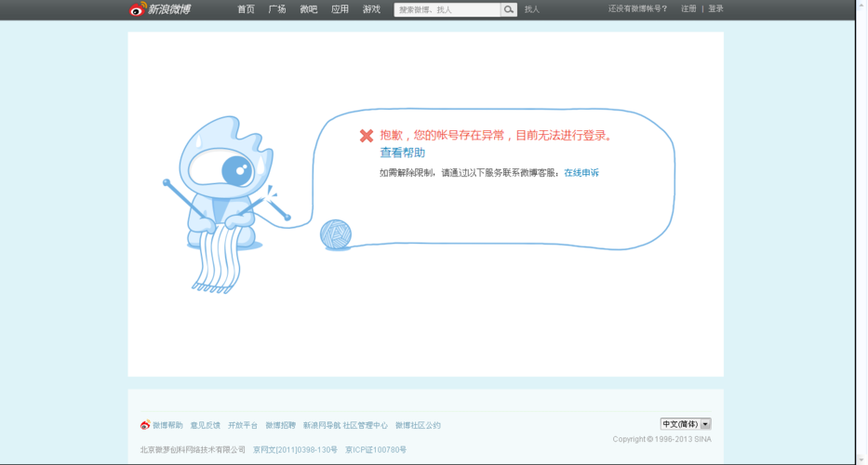
Task: Click the Sina Weibo logo in header
Action: click(x=160, y=9)
